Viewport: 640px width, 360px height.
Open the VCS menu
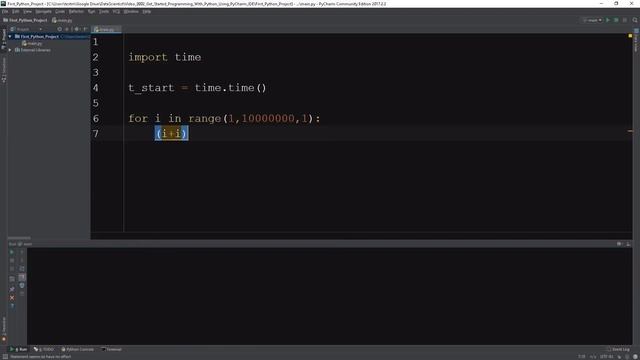116,11
